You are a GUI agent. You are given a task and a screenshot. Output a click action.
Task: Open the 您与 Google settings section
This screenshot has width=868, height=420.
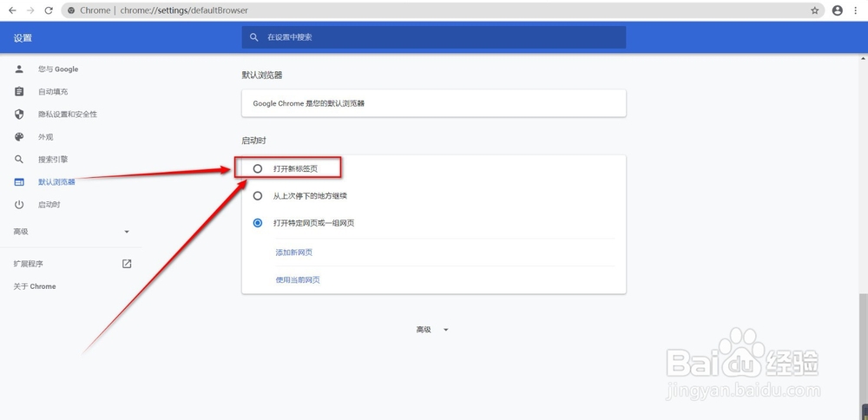pyautogui.click(x=58, y=69)
